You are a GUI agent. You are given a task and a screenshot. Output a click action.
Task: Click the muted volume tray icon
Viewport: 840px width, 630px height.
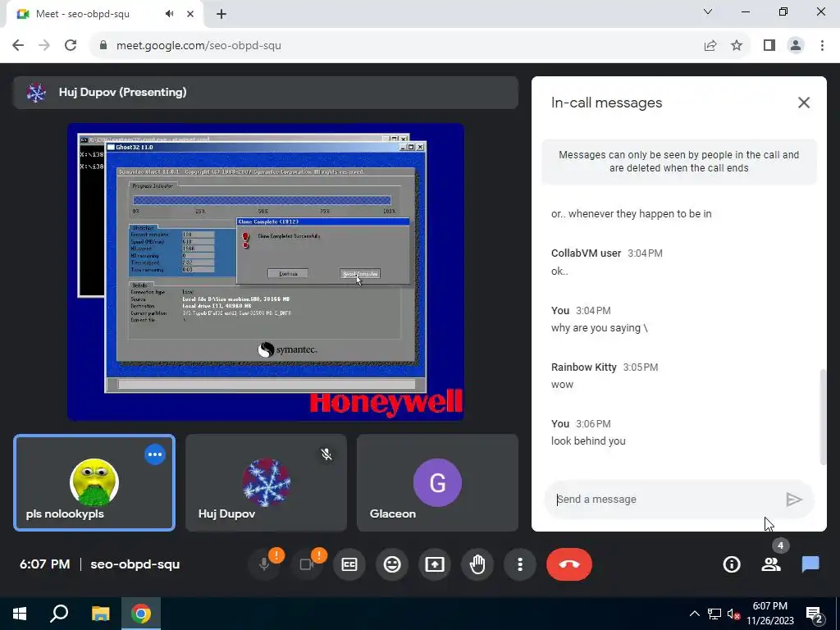pos(733,614)
